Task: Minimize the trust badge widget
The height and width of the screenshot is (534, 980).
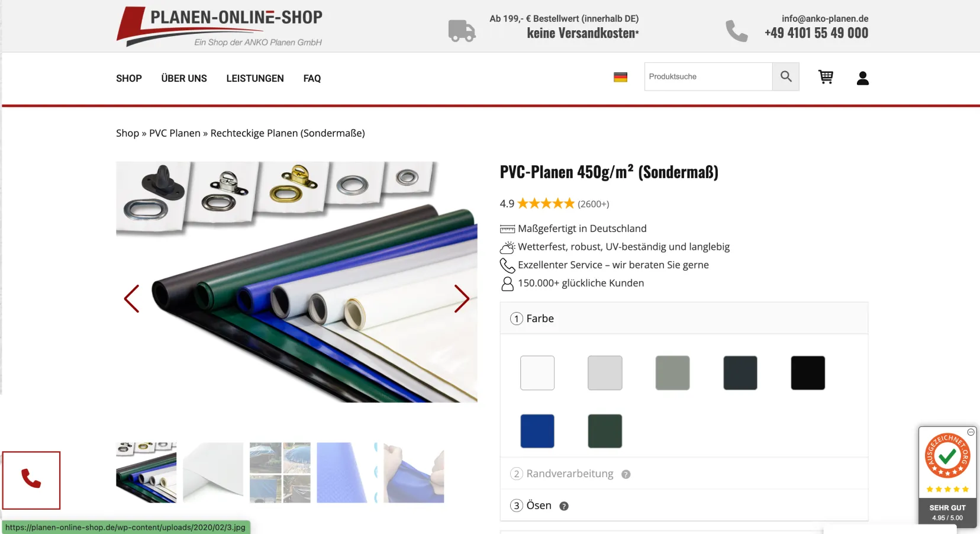Action: coord(971,432)
